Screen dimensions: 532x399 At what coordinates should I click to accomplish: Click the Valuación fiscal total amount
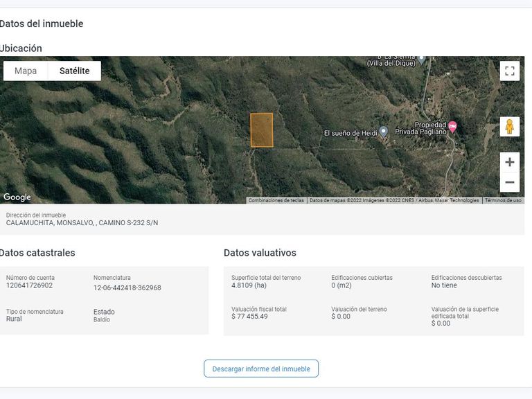249,317
